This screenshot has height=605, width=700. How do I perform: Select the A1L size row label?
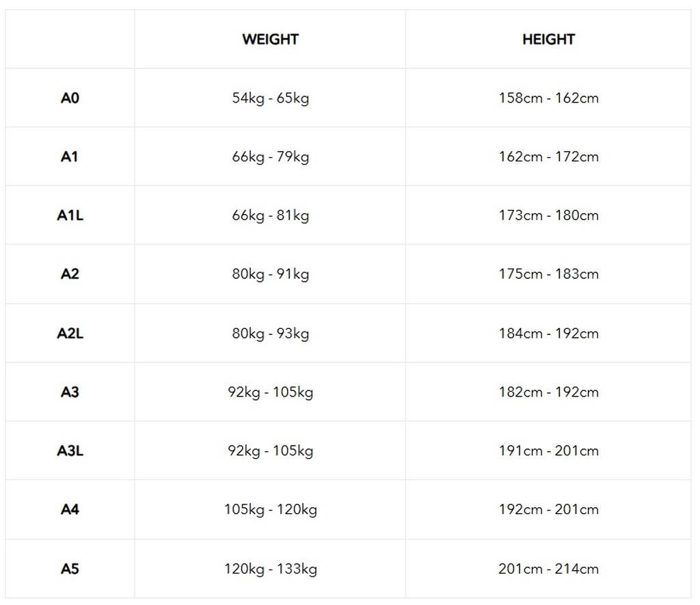(x=70, y=215)
